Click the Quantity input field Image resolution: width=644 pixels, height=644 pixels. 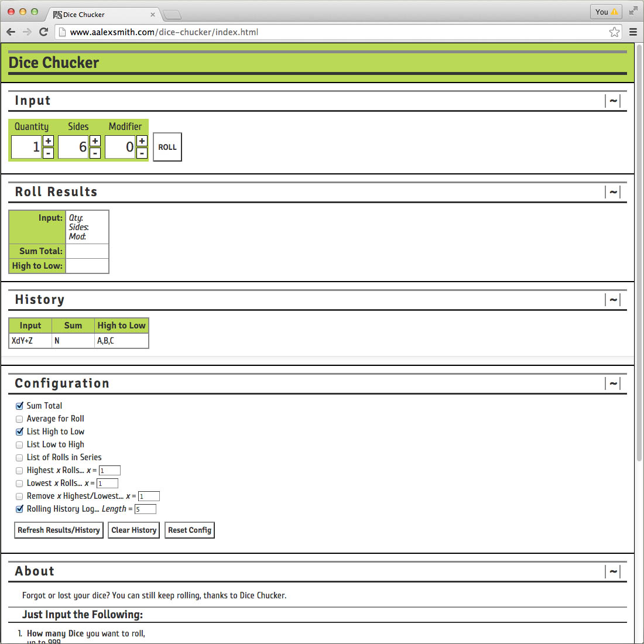26,147
